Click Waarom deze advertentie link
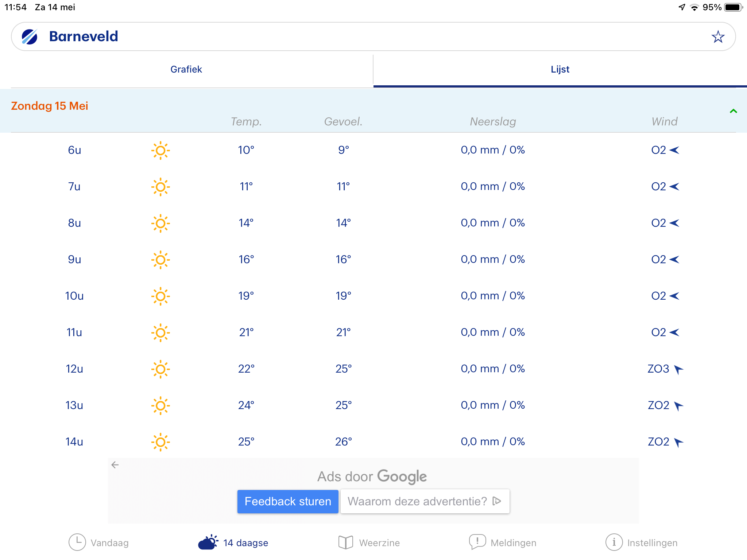The height and width of the screenshot is (560, 747). [425, 501]
